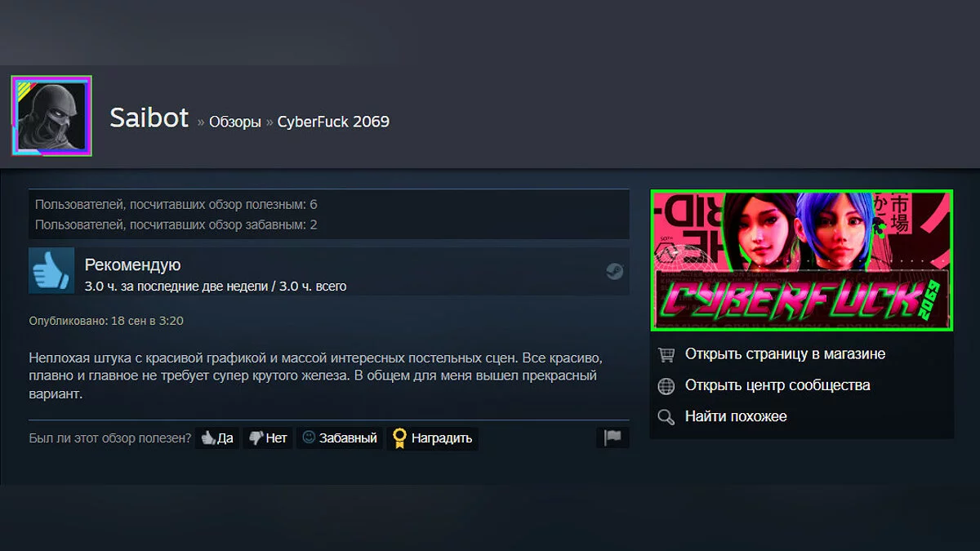Viewport: 980px width, 551px height.
Task: Select Открыть центр сообщества
Action: (x=777, y=385)
